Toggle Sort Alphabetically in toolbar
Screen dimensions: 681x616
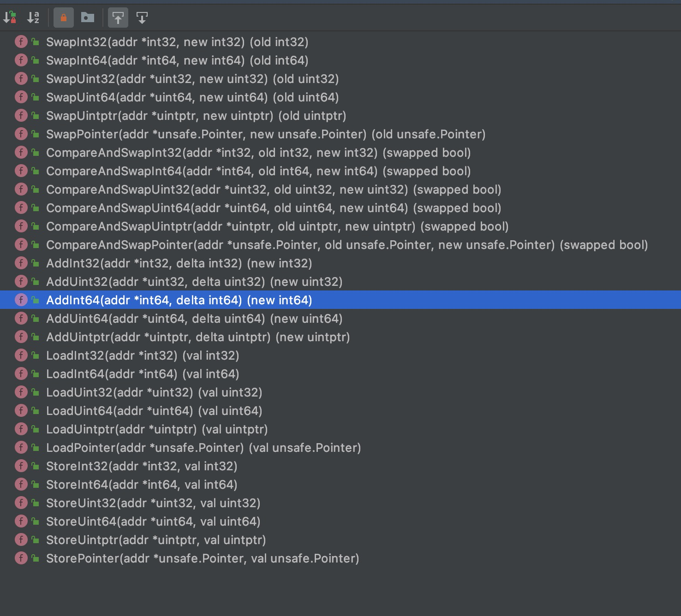(33, 18)
